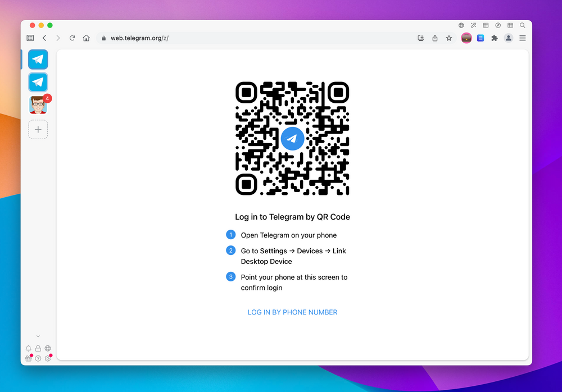This screenshot has width=562, height=392.
Task: Bookmark the page with the star button
Action: click(x=448, y=38)
